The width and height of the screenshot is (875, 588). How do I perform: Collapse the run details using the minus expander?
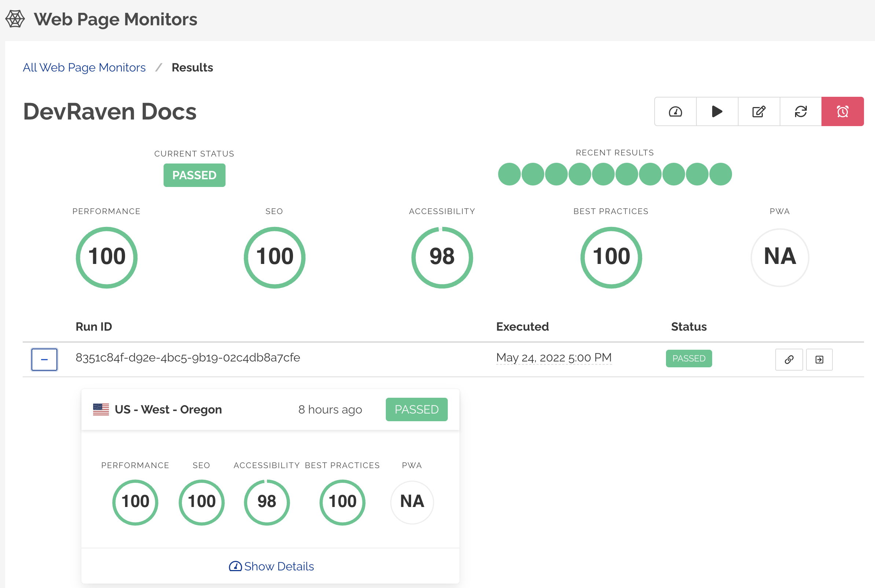tap(44, 359)
